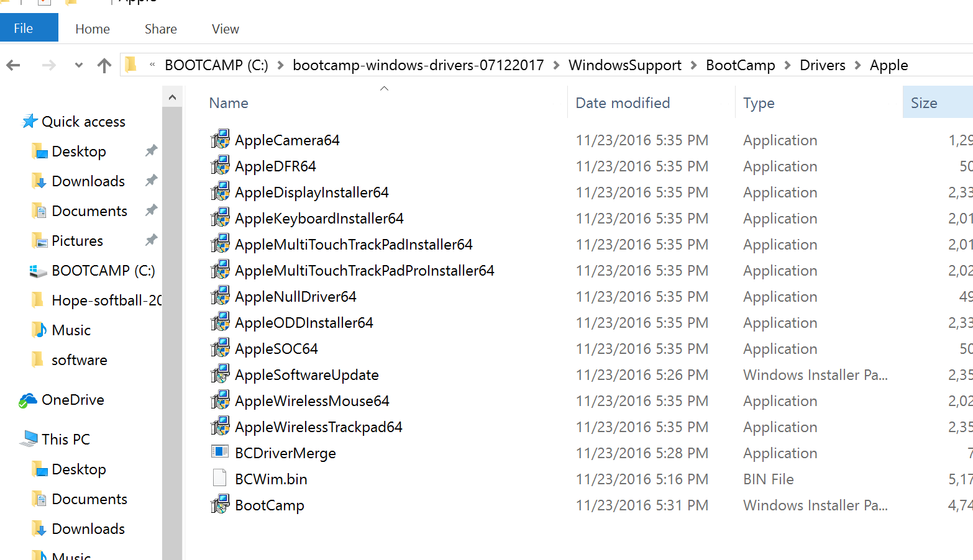973x560 pixels.
Task: Select the AppleMultiTouchTrackPadProInstaller64 file name
Action: pyautogui.click(x=365, y=271)
